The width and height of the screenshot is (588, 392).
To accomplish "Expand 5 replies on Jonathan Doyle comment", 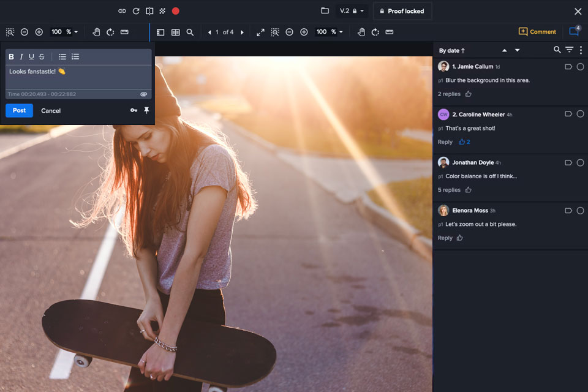I will click(x=449, y=190).
